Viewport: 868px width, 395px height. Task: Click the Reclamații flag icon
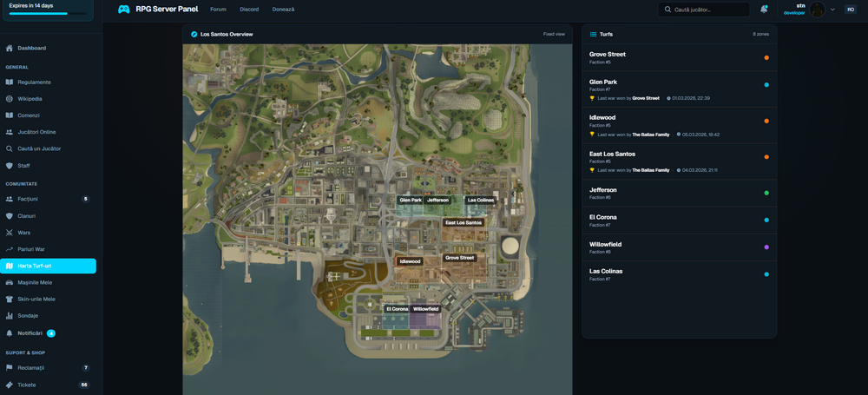[10, 368]
